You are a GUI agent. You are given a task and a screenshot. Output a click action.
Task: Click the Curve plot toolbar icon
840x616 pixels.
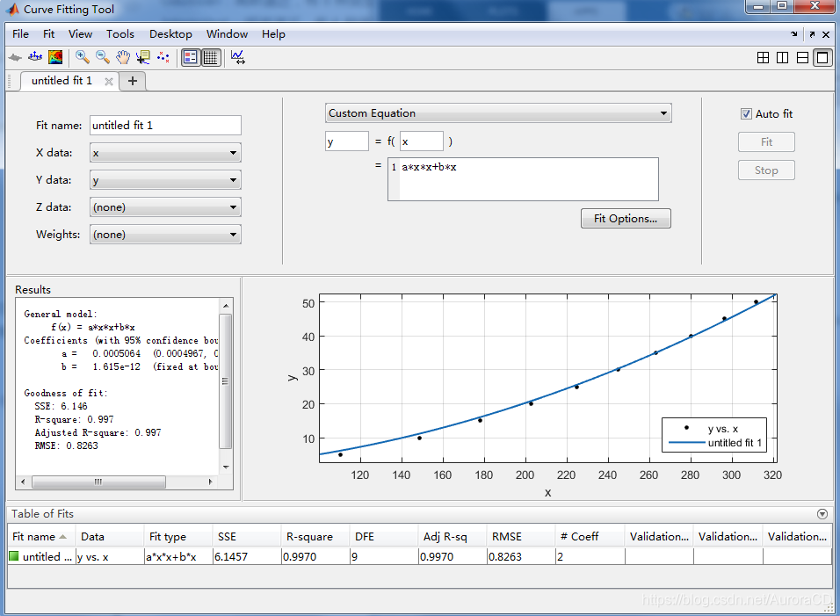pyautogui.click(x=15, y=57)
